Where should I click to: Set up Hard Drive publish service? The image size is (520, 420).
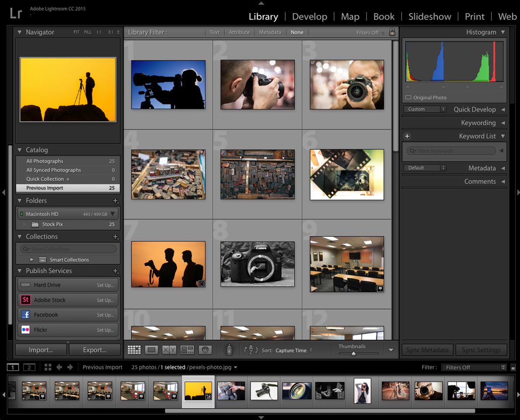point(105,285)
